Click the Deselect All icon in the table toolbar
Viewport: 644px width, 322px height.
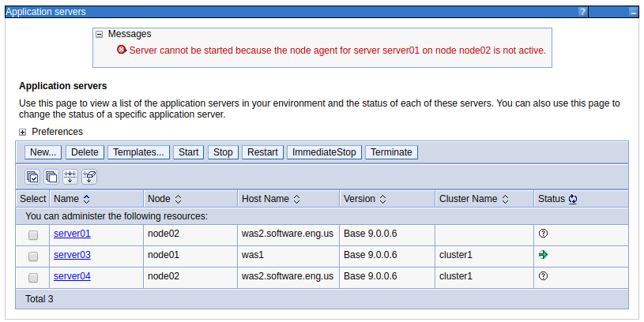[51, 177]
